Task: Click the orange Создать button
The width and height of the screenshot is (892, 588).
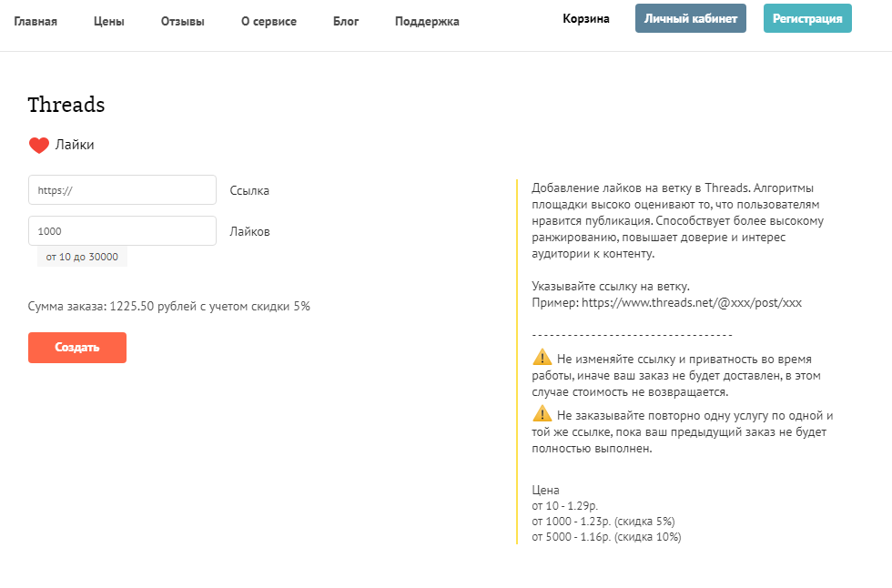Action: tap(77, 348)
